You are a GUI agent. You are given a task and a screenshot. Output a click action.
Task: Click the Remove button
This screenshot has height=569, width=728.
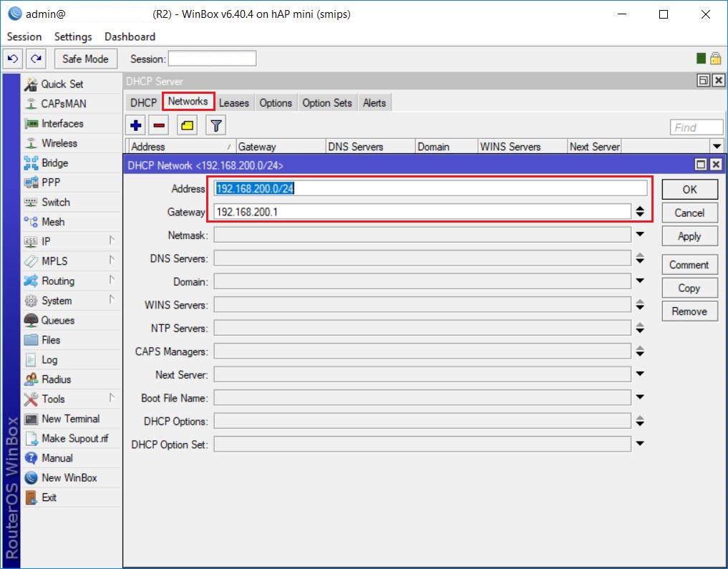[x=689, y=311]
